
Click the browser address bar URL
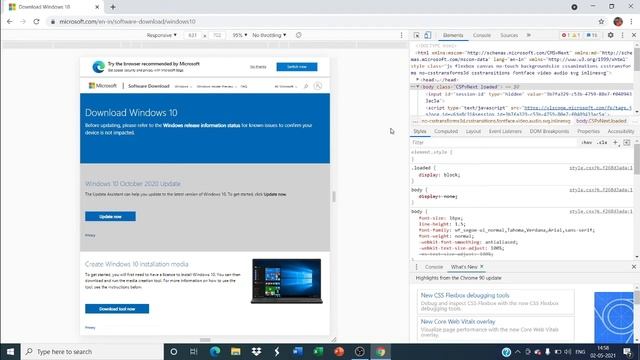pos(127,22)
